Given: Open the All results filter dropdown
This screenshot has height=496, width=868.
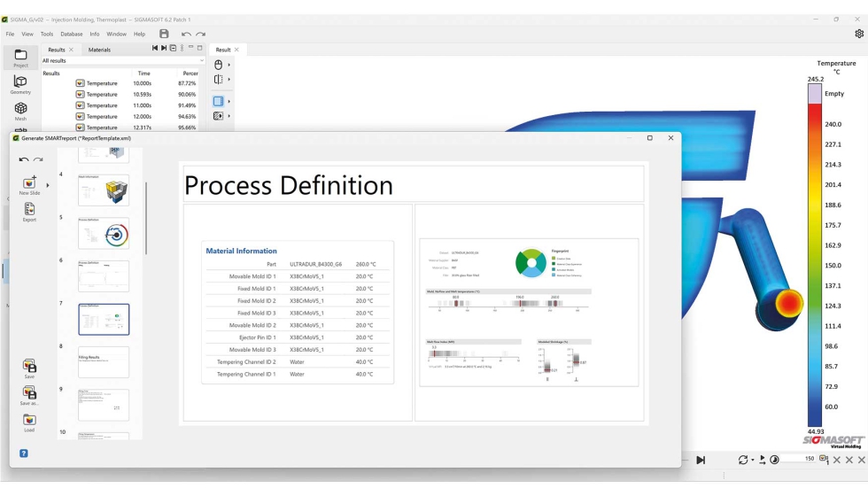Looking at the screenshot, I should [x=123, y=60].
